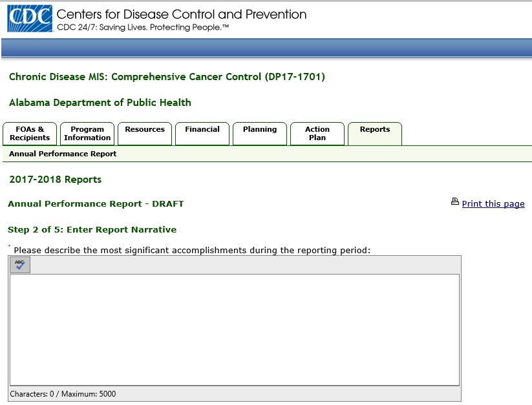
Task: Open the Print this page link
Action: (x=493, y=204)
